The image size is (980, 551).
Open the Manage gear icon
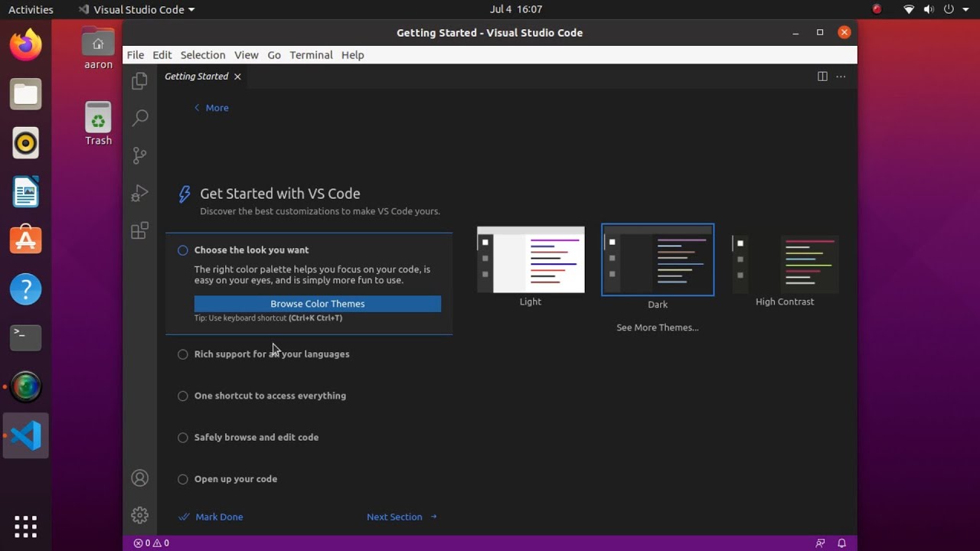[139, 515]
